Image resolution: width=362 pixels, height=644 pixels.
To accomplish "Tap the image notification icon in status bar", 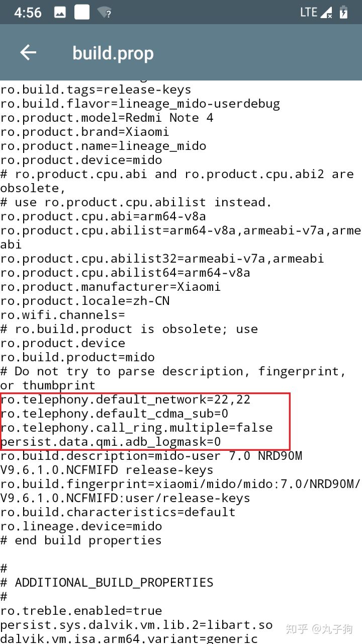I will [x=60, y=13].
